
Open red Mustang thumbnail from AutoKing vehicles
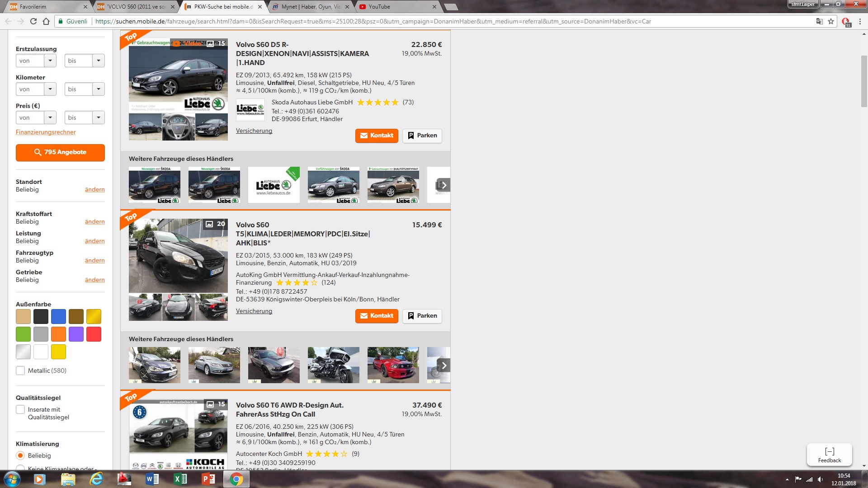(x=393, y=365)
